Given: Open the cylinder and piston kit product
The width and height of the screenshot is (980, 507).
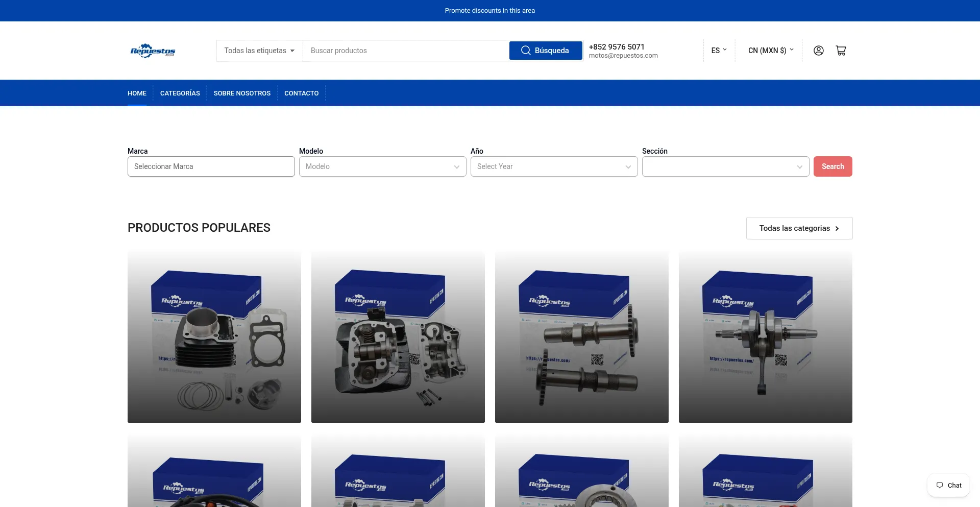Looking at the screenshot, I should tap(214, 336).
